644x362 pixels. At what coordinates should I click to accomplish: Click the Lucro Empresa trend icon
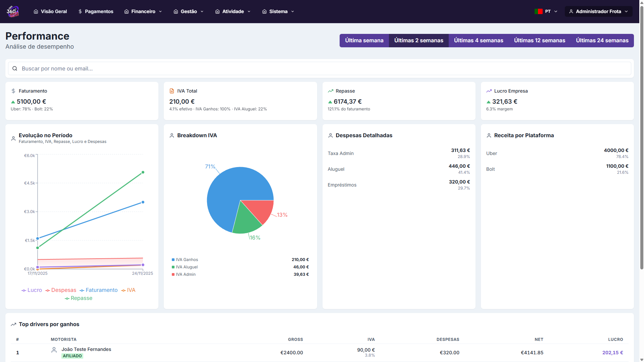click(x=489, y=91)
